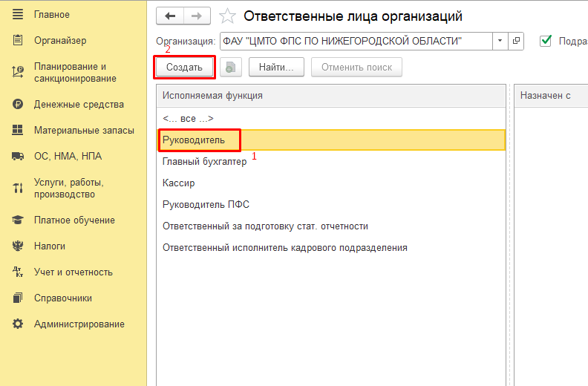Screen dimensions: 588x386
Task: Click the Администрирование gear icon
Action: 18,324
